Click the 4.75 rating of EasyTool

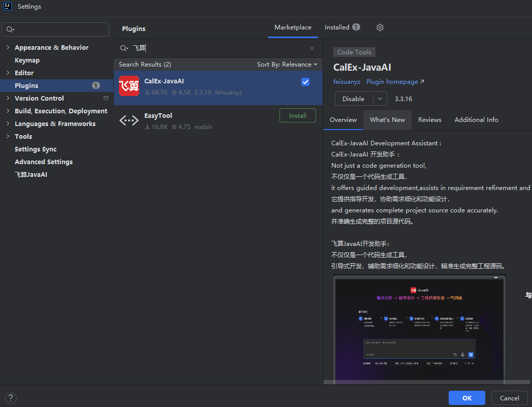(181, 127)
